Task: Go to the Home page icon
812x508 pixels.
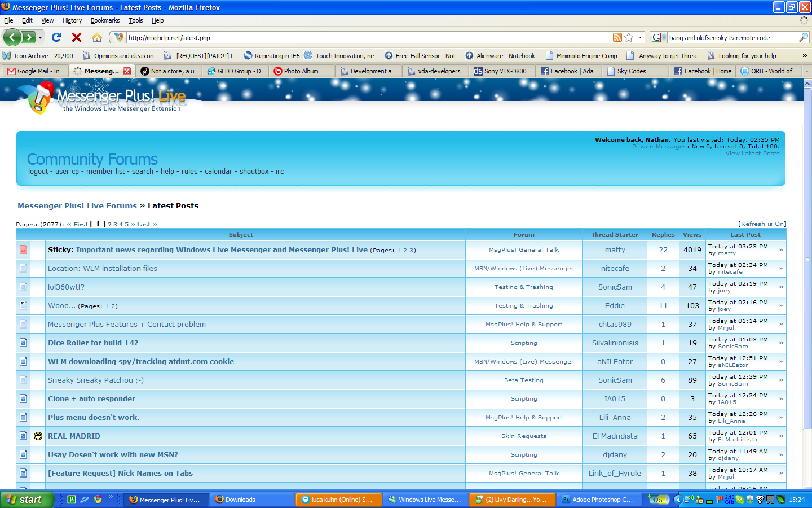Action: (97, 37)
